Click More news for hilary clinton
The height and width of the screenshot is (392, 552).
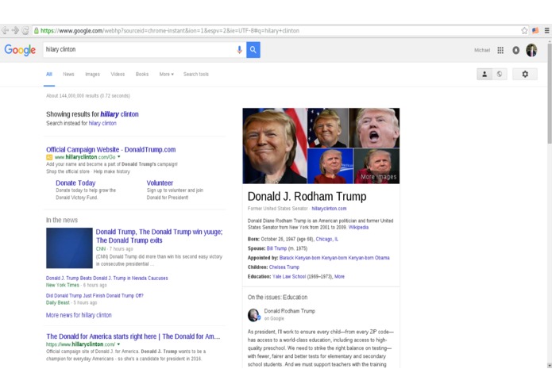[79, 315]
